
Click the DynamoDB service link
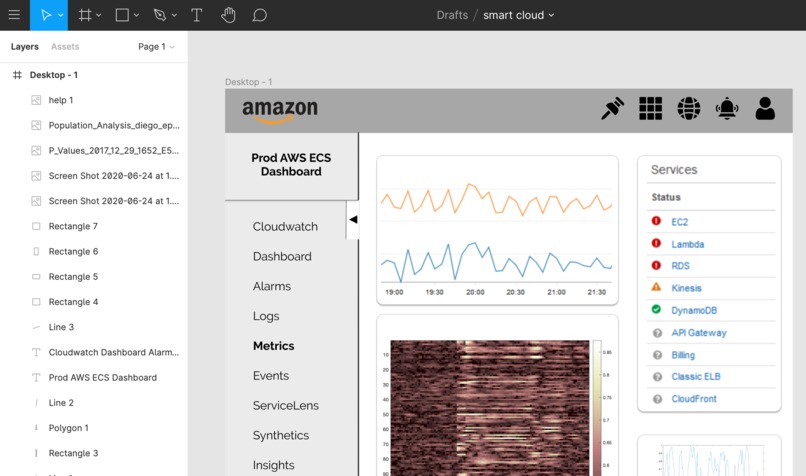(x=694, y=310)
